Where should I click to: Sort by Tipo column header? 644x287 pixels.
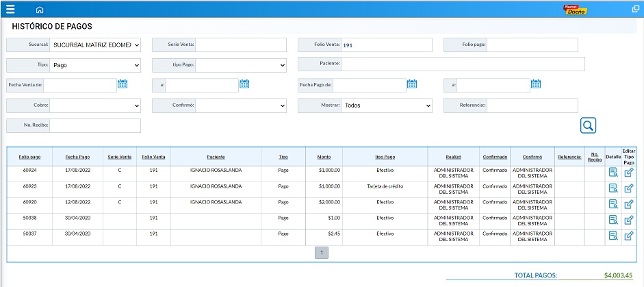click(x=283, y=157)
